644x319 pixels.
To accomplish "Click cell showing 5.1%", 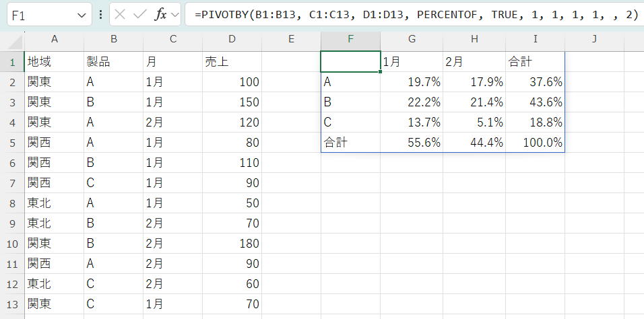I will 474,122.
